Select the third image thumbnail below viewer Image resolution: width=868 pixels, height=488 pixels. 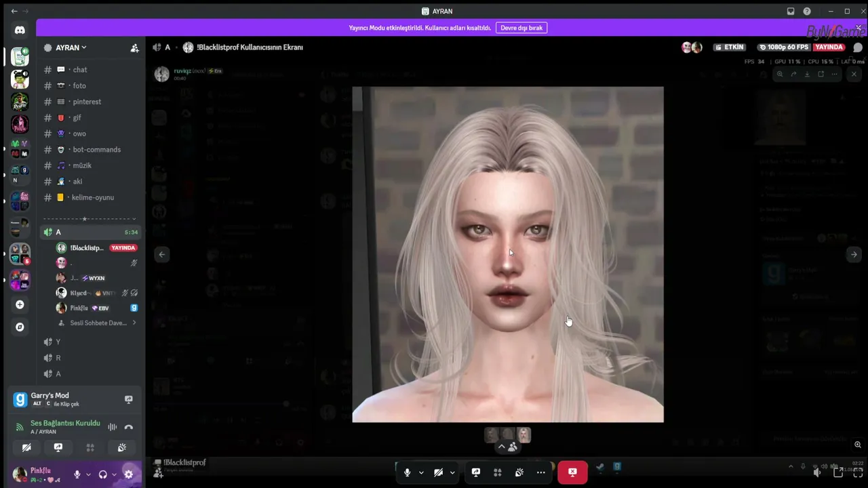pos(524,434)
